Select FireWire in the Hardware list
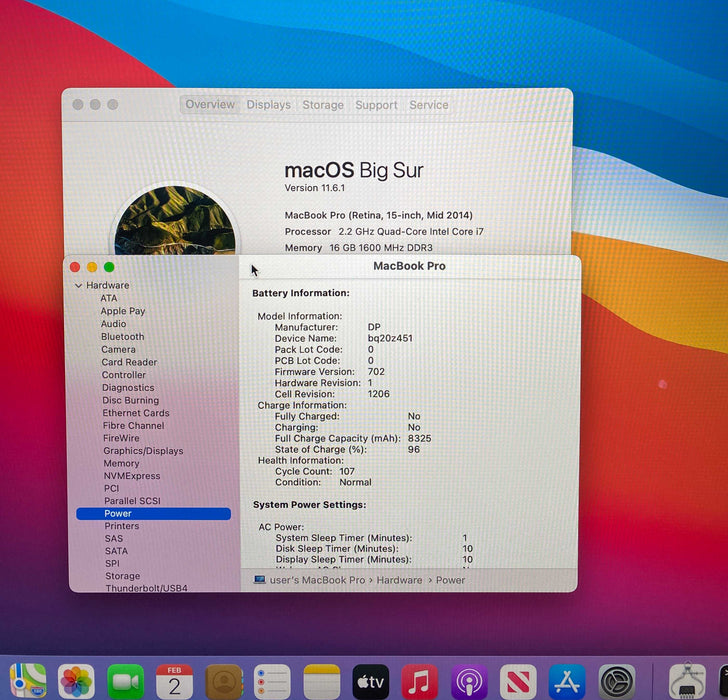This screenshot has width=728, height=700. (x=121, y=438)
